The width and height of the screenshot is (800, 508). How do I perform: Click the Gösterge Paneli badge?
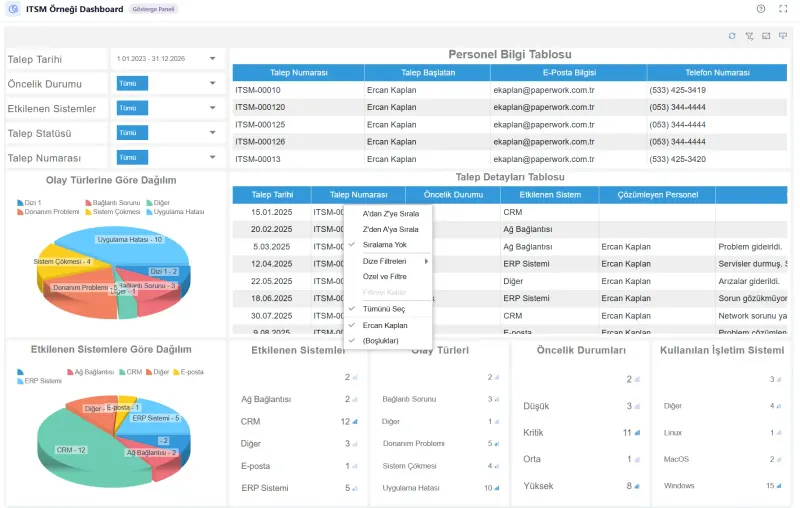[153, 9]
